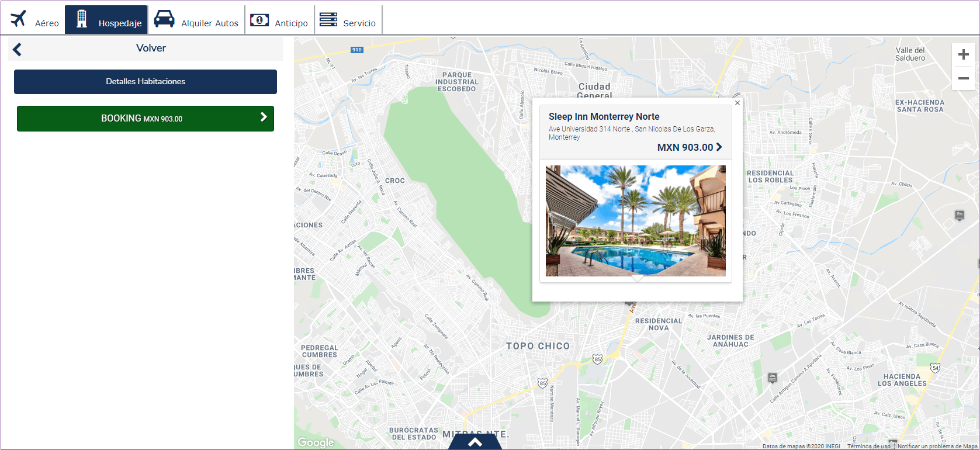Switch to the Alquiler Autos tab
980x450 pixels.
tap(196, 20)
